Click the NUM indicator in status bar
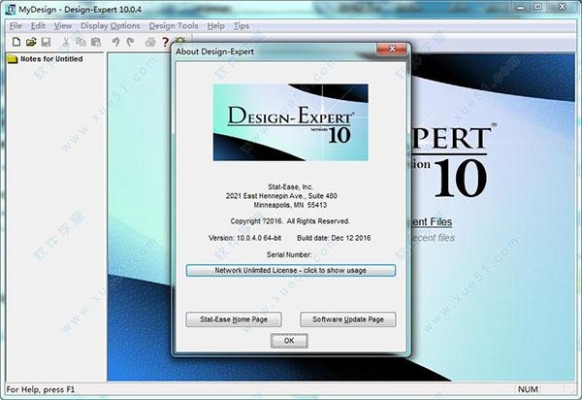The width and height of the screenshot is (582, 400). [528, 389]
